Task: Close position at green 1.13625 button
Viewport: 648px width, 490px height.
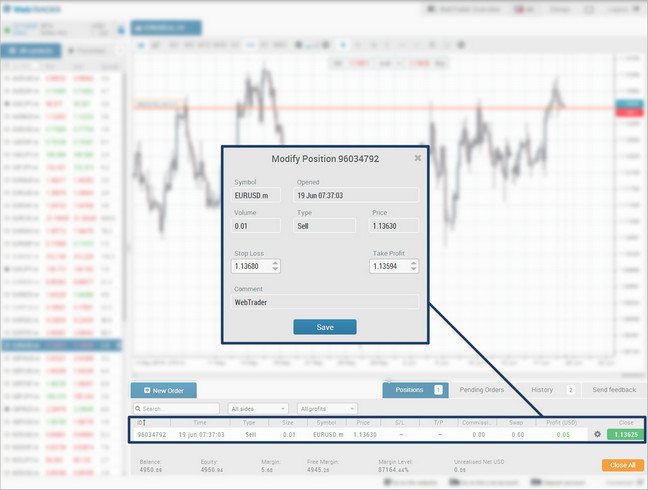Action: tap(625, 434)
